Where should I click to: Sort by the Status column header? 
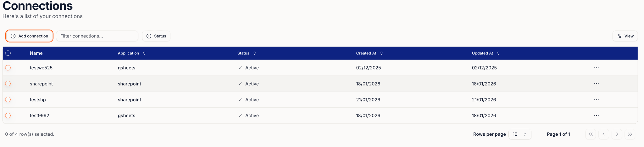247,53
